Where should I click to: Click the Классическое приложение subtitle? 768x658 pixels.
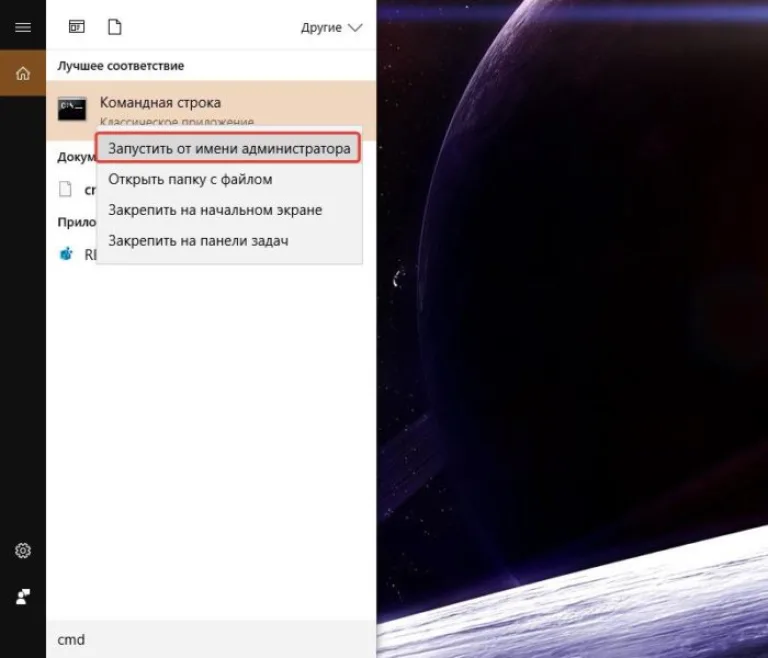coord(177,121)
